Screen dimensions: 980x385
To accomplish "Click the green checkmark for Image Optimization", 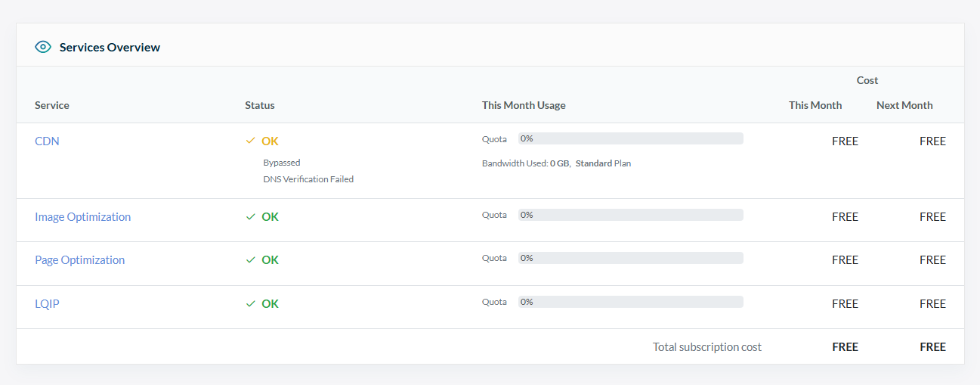I will tap(251, 217).
